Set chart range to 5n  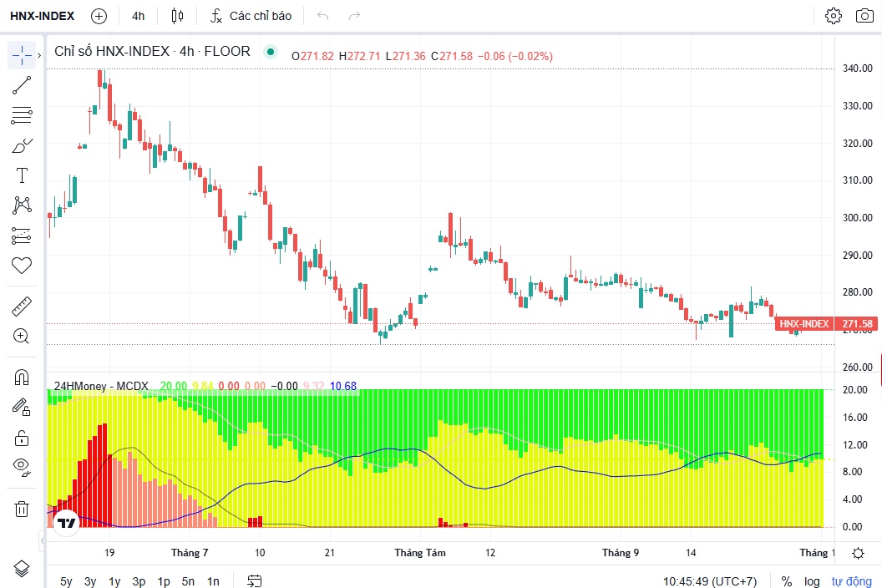pos(188,581)
